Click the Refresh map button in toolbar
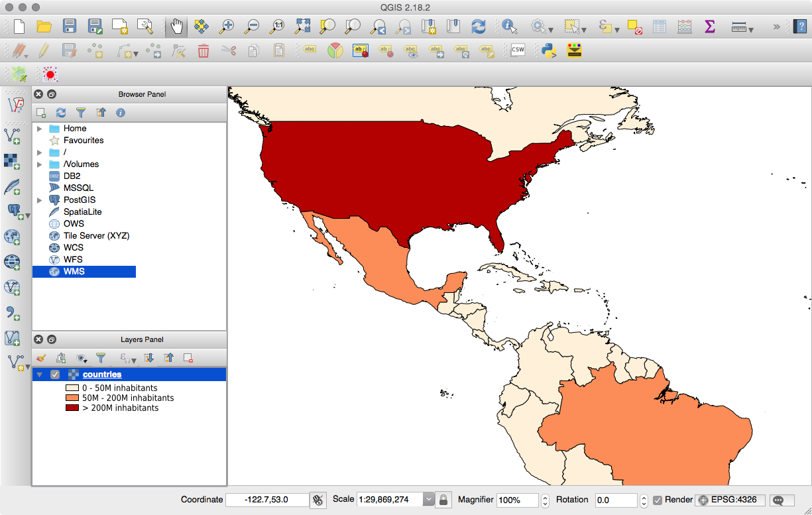The image size is (812, 515). [478, 27]
